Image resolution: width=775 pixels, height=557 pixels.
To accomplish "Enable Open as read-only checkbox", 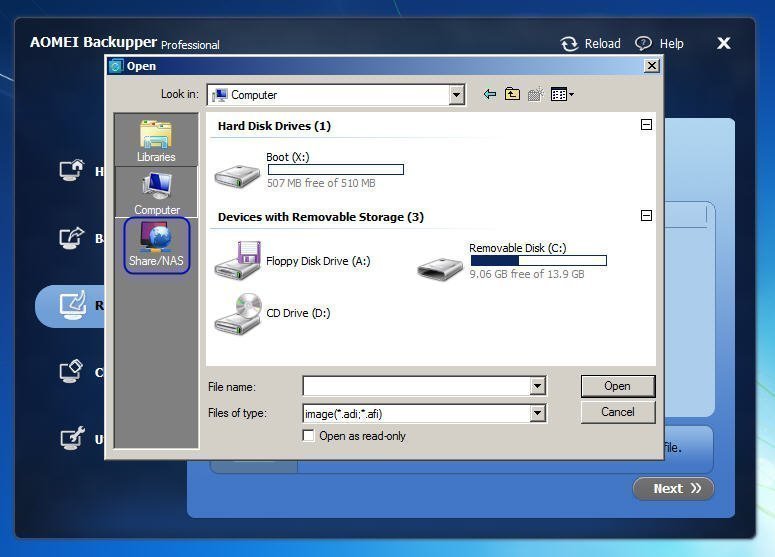I will (308, 435).
